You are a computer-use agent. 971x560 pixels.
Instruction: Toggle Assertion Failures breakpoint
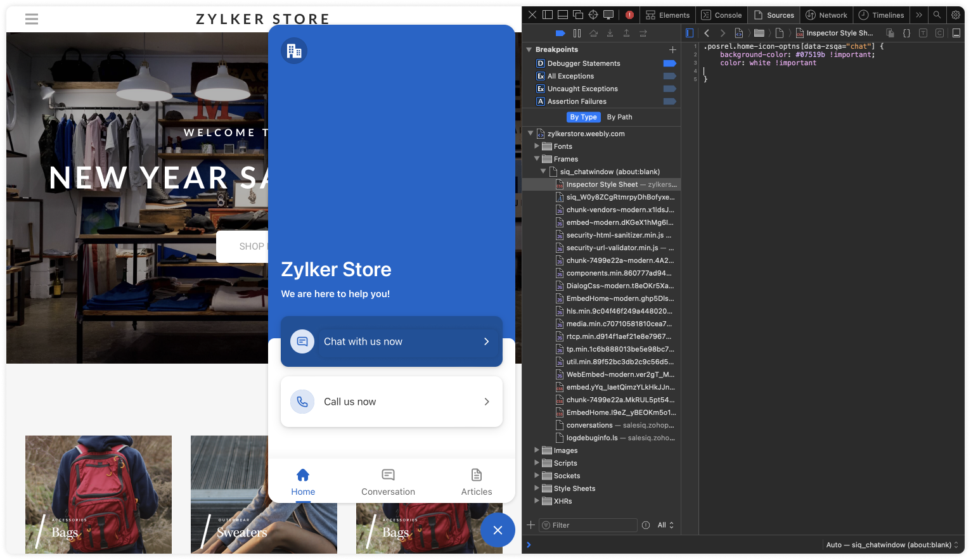click(669, 101)
